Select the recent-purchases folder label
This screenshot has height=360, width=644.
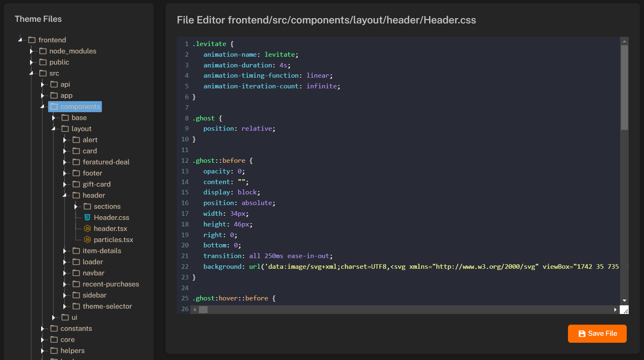(x=111, y=284)
